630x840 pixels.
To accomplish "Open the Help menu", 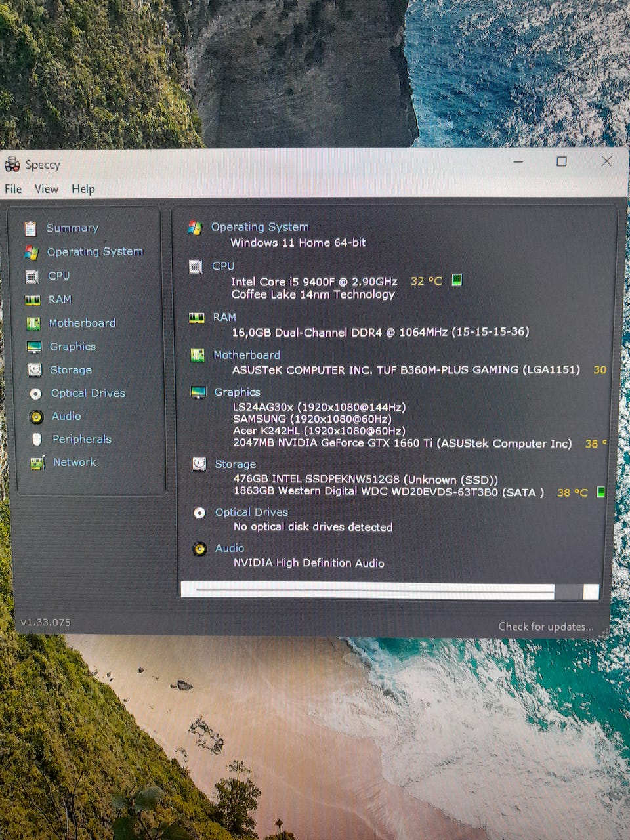I will tap(83, 189).
